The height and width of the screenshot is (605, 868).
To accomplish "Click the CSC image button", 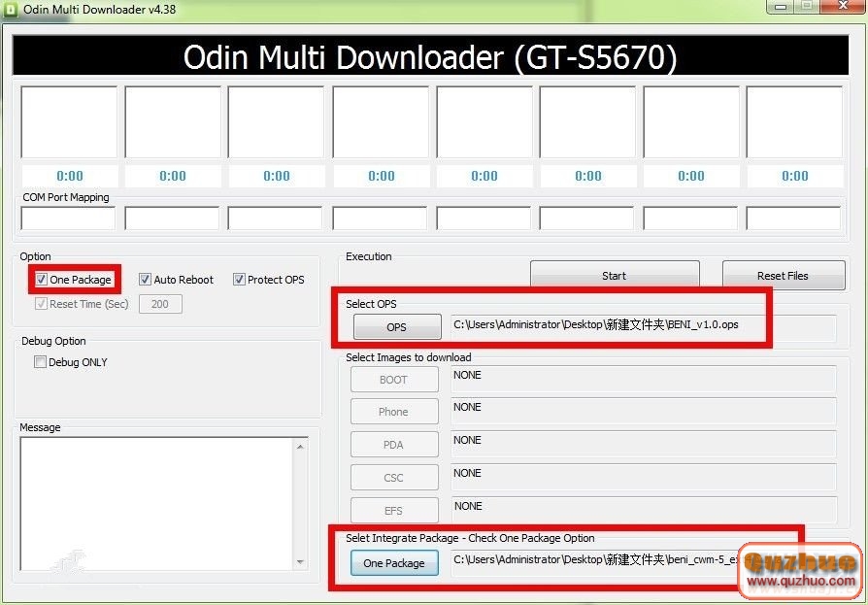I will [394, 477].
